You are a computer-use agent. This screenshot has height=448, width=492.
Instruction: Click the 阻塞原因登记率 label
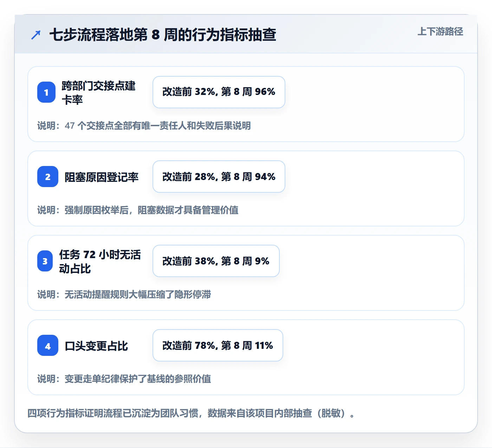(x=102, y=177)
